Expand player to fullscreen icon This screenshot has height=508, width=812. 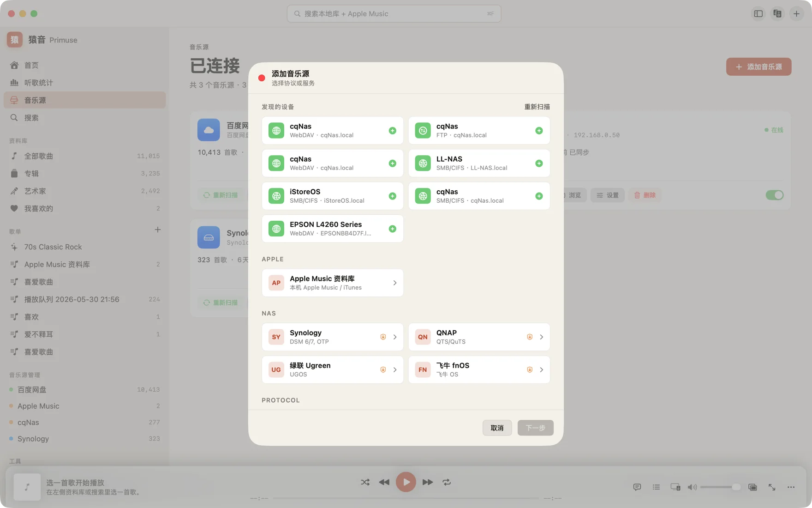(x=772, y=487)
